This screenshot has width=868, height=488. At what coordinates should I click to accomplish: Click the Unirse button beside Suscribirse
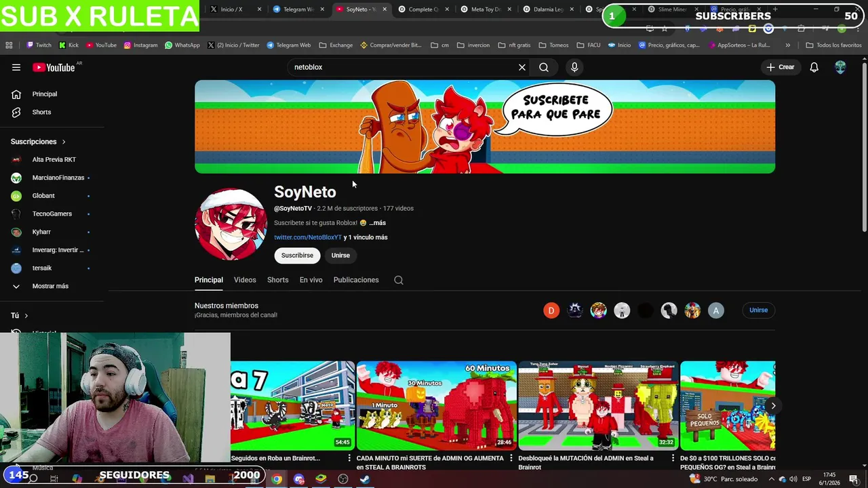pyautogui.click(x=340, y=256)
